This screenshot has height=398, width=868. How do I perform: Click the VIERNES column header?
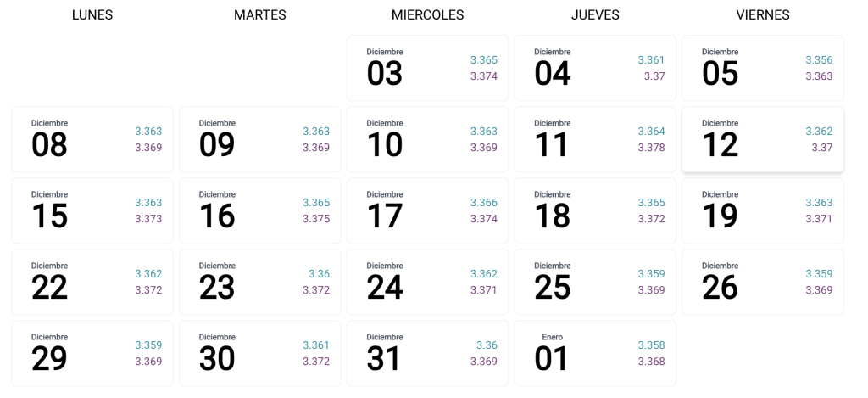(x=763, y=15)
